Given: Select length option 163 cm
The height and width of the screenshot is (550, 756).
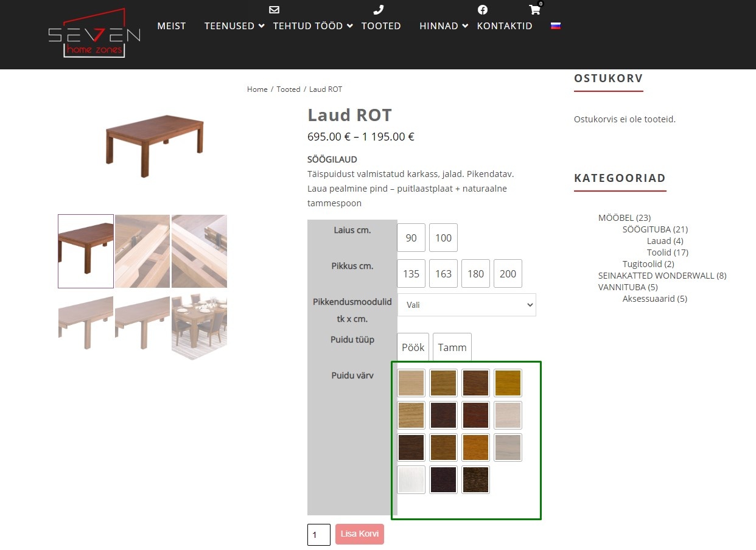Looking at the screenshot, I should coord(443,274).
